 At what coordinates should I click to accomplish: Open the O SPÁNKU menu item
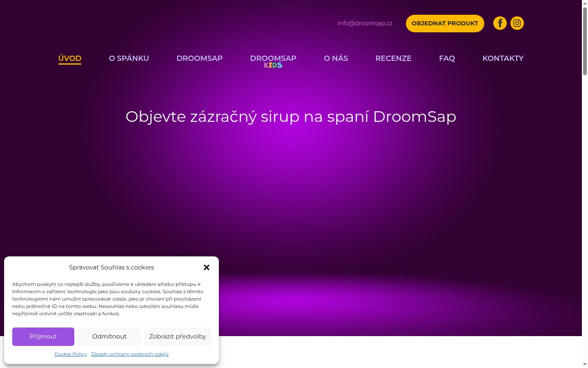tap(129, 58)
